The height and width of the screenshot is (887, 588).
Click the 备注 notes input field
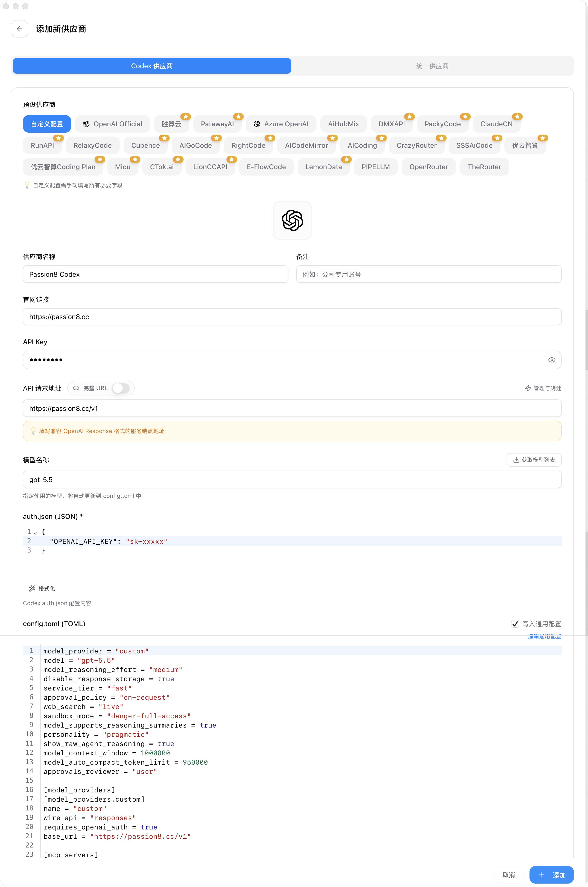coord(429,274)
